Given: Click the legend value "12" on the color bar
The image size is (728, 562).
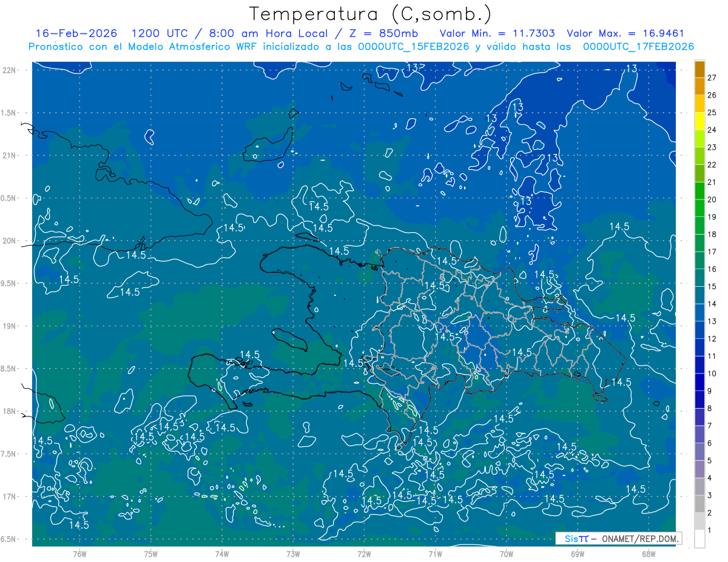Looking at the screenshot, I should [712, 339].
